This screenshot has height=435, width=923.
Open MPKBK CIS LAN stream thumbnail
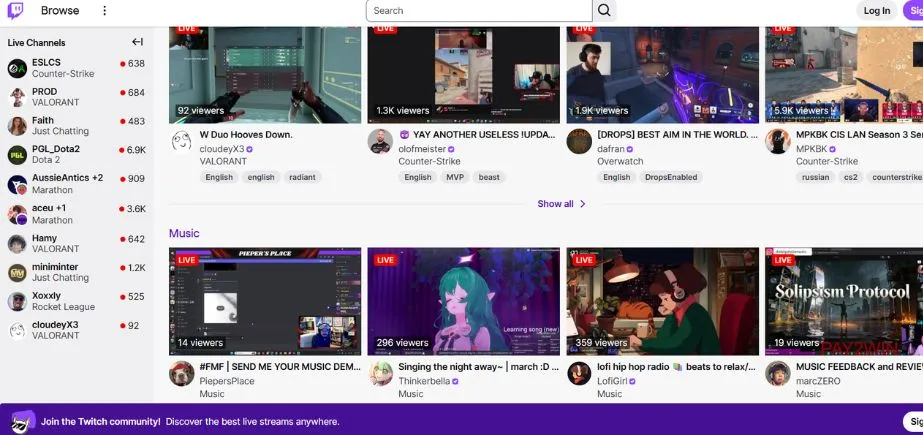[844, 75]
